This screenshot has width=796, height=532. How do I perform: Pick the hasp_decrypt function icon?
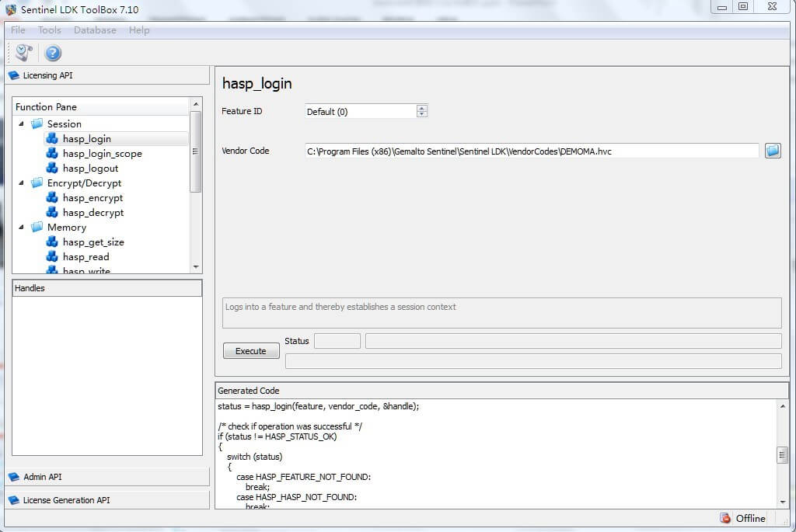point(52,213)
